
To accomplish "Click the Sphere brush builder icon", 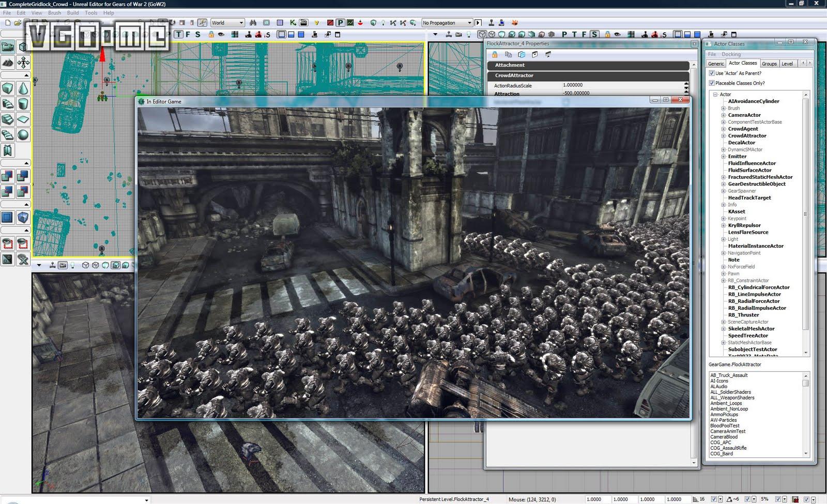I will click(23, 135).
